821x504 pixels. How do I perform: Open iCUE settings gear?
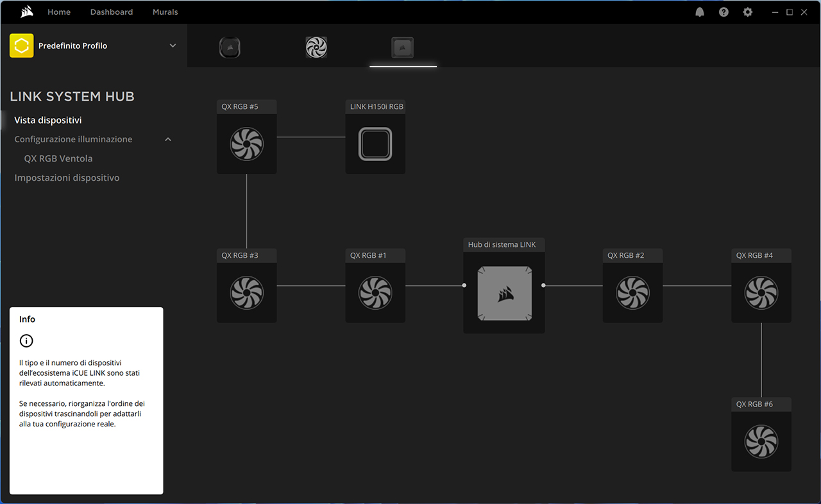coord(748,12)
